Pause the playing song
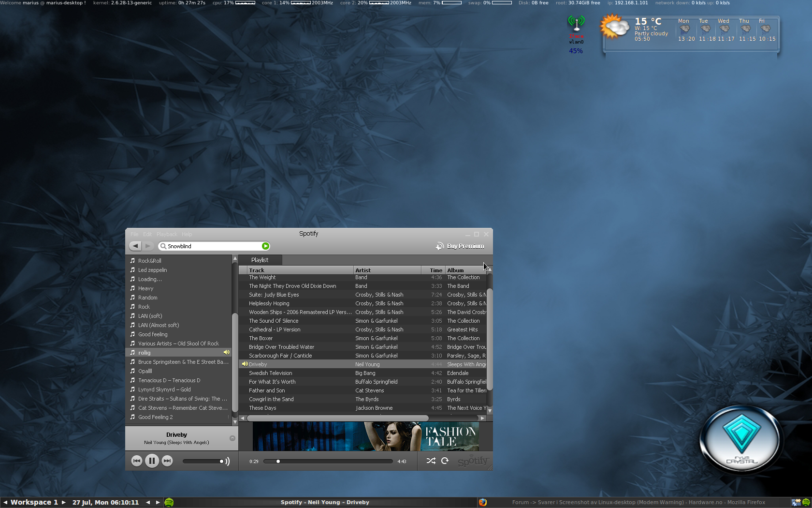The height and width of the screenshot is (508, 812). [152, 461]
